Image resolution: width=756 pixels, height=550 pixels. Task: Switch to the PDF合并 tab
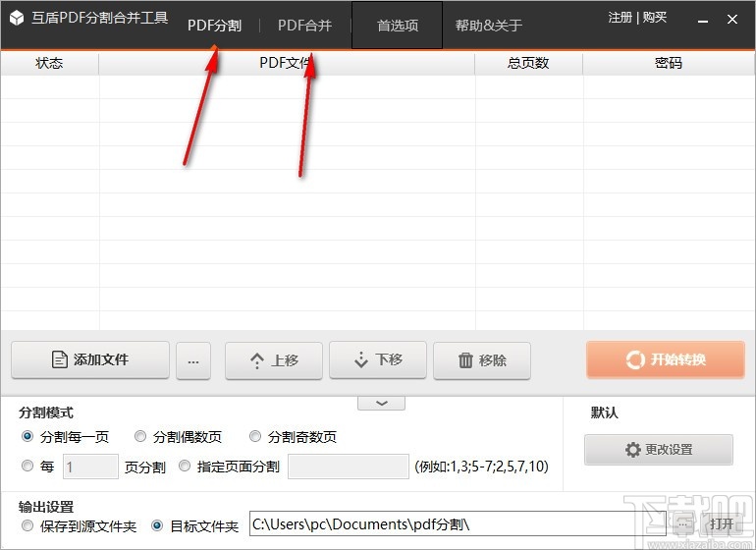click(304, 26)
